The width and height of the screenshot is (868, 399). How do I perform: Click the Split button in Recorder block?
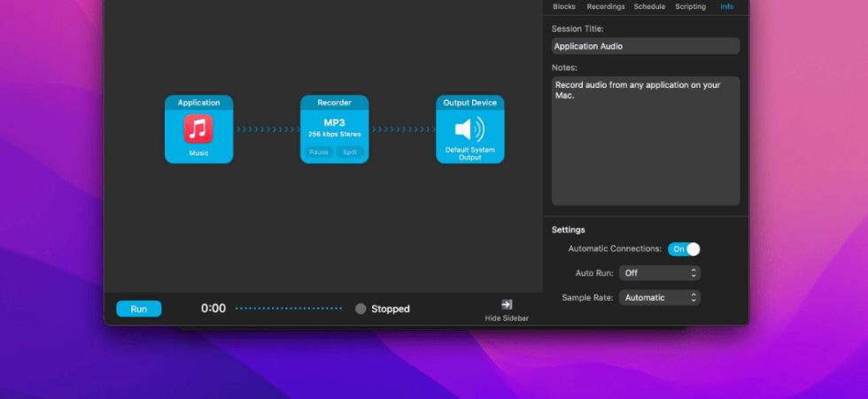tap(350, 152)
